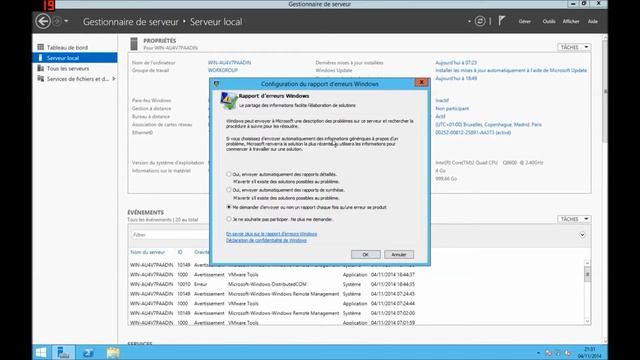Sort events by ID column header

tap(180, 252)
